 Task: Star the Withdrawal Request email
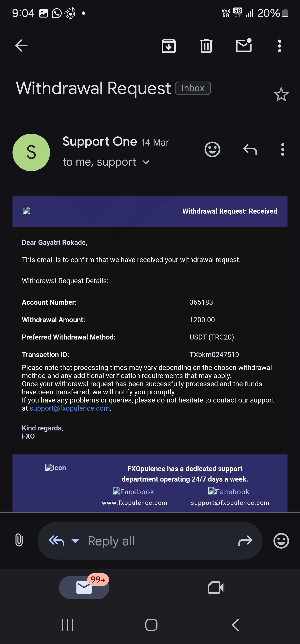click(281, 94)
